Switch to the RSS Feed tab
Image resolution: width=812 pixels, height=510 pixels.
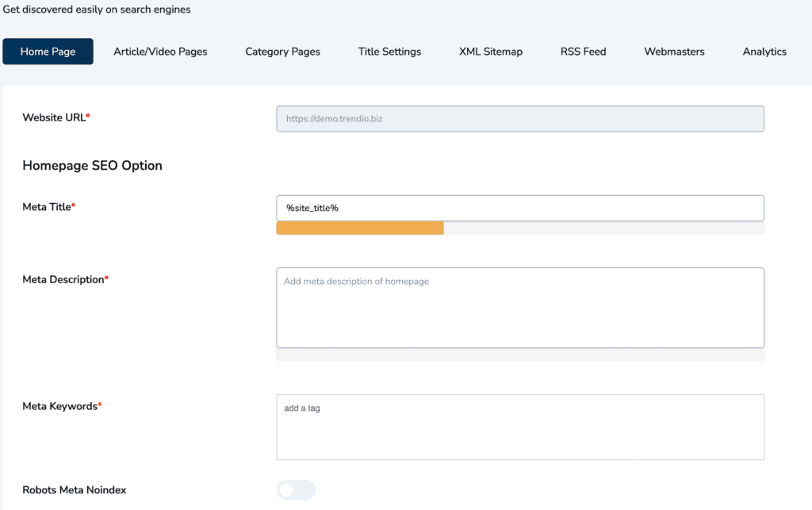coord(583,51)
